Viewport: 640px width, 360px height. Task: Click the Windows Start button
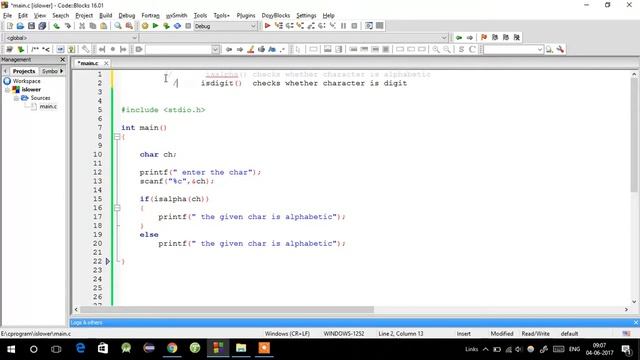(11, 349)
